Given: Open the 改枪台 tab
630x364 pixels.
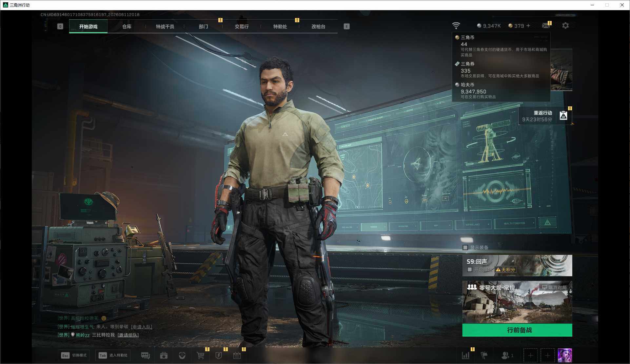Looking at the screenshot, I should (x=318, y=27).
